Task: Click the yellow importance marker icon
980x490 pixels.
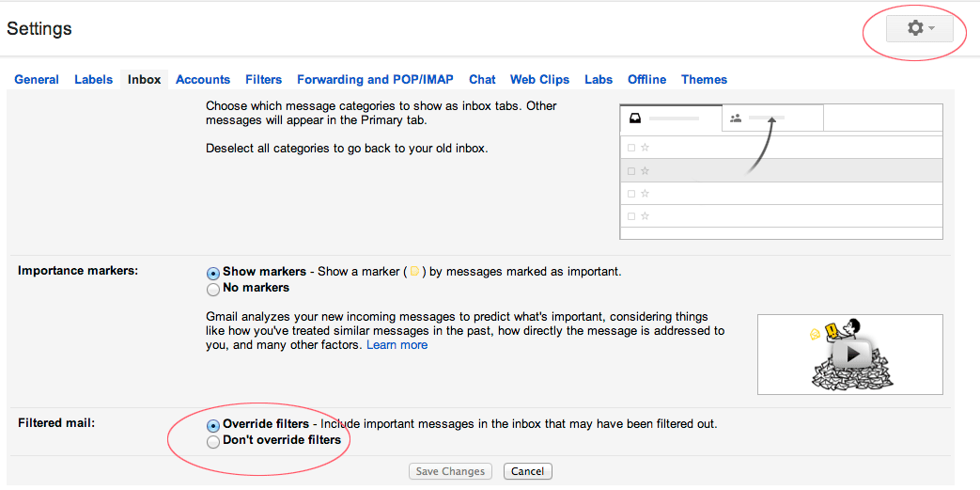Action: click(x=413, y=272)
